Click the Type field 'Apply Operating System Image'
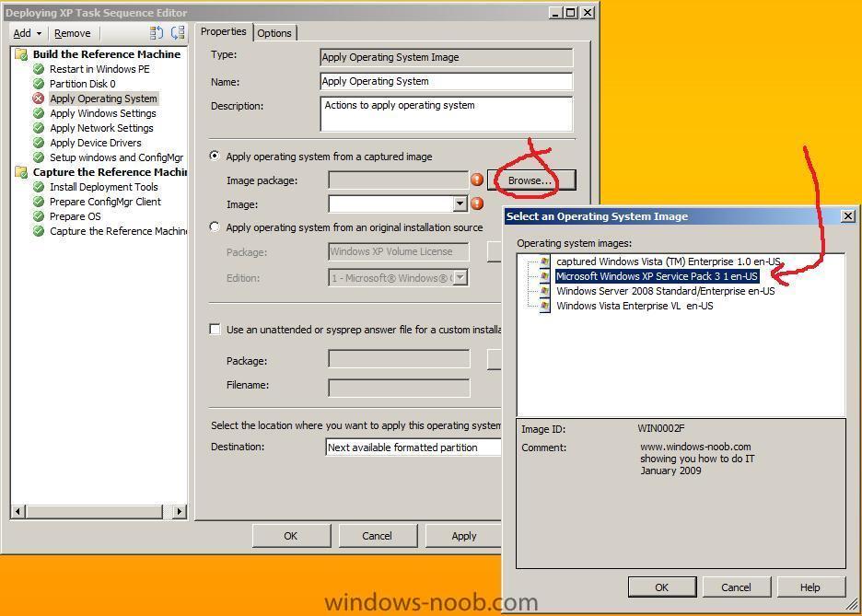862x616 pixels. [x=446, y=57]
